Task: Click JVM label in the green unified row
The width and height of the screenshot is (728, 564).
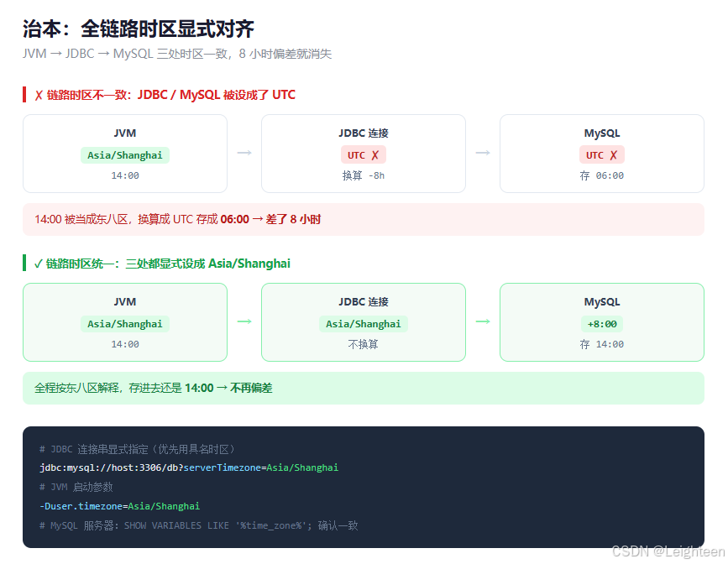Action: coord(125,302)
